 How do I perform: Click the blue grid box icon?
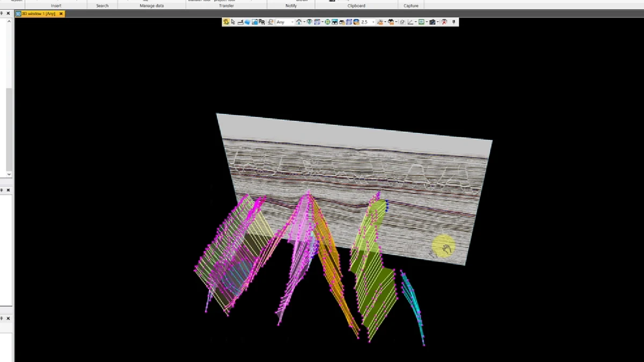pyautogui.click(x=348, y=22)
